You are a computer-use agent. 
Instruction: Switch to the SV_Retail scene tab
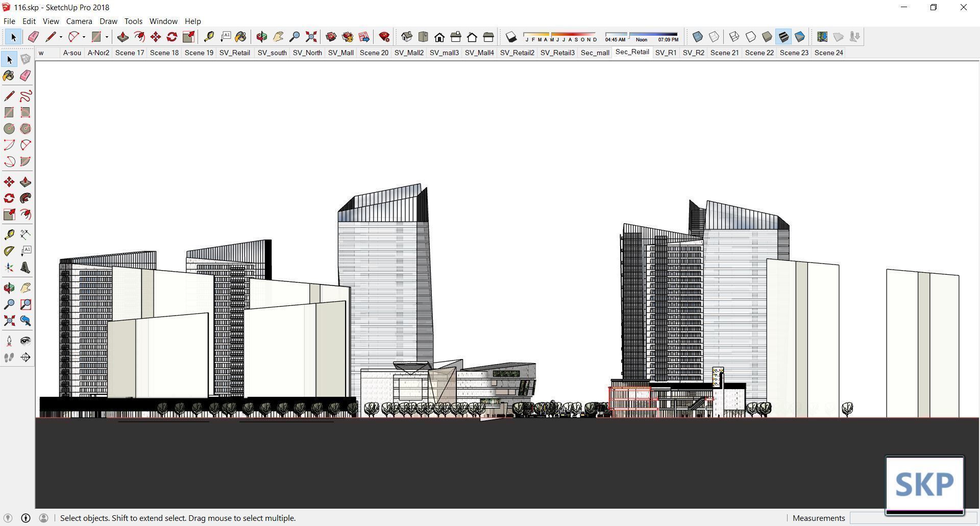click(235, 53)
